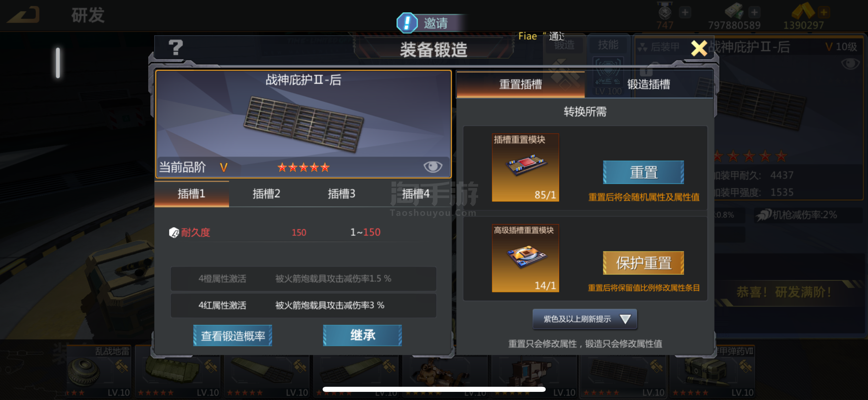Screen dimensions: 868x400
Task: Close the equipment forging dialog
Action: [x=699, y=48]
